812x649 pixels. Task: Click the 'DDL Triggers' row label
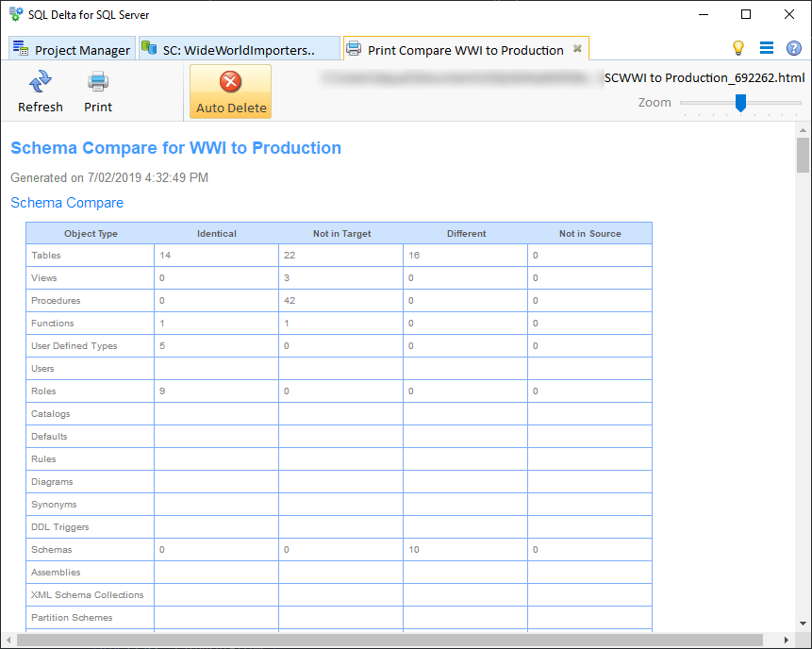click(60, 527)
